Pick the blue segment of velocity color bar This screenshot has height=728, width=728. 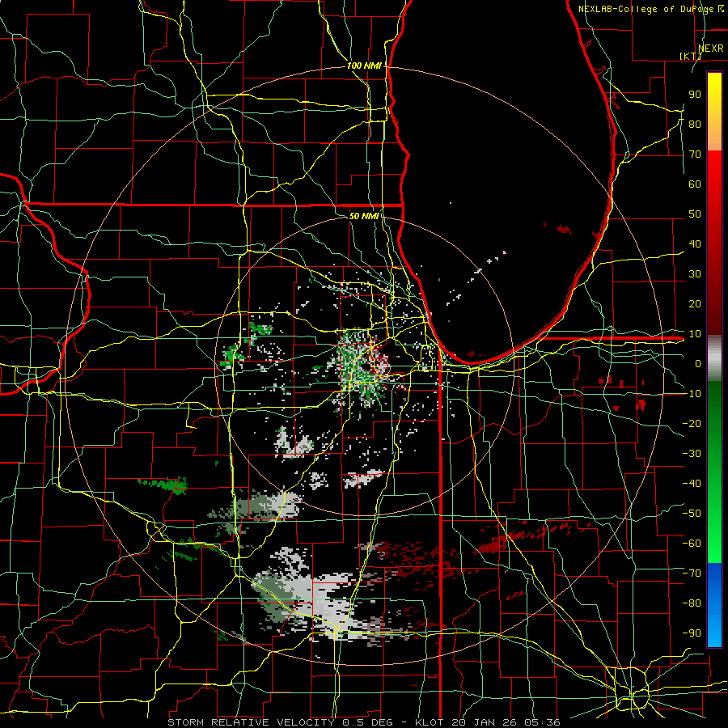coord(714,604)
